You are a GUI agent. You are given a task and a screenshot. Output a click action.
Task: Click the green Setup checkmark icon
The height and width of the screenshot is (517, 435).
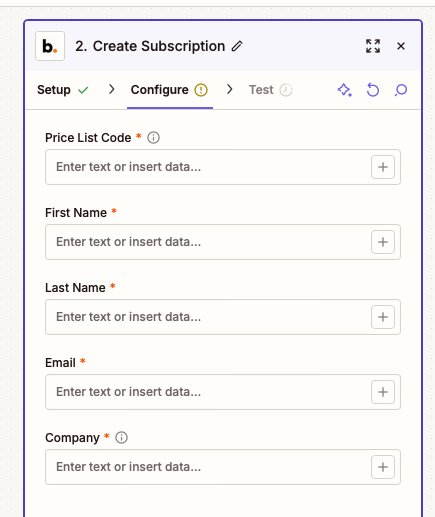[x=83, y=90]
